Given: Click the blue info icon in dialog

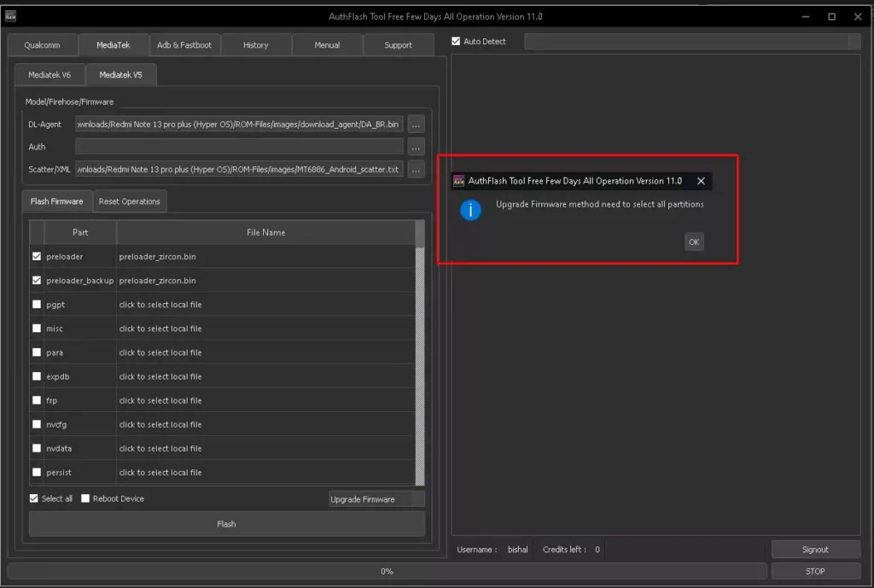Looking at the screenshot, I should click(470, 209).
